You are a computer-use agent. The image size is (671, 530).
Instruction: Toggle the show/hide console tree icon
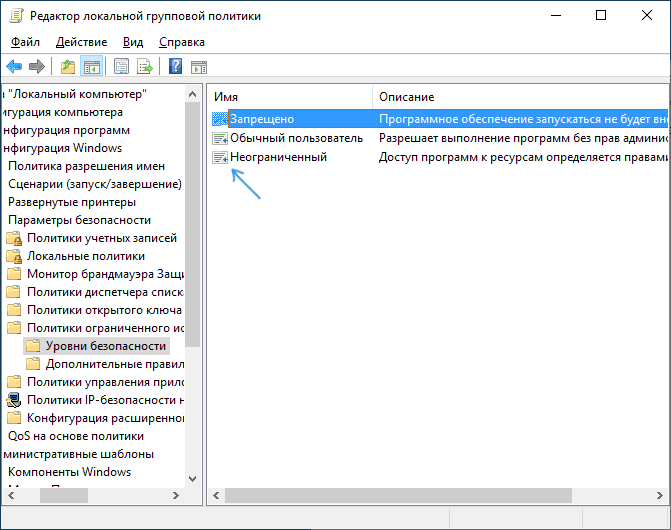point(92,67)
